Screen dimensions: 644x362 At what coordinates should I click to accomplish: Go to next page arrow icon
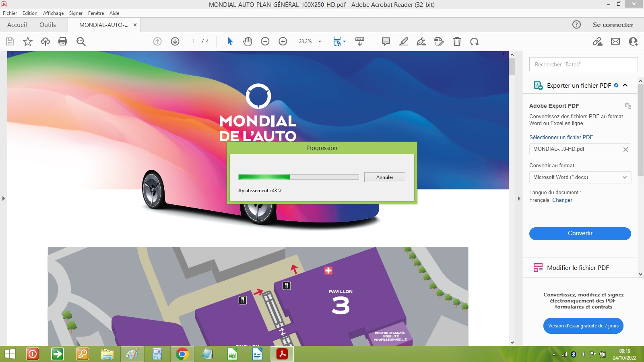click(x=175, y=41)
